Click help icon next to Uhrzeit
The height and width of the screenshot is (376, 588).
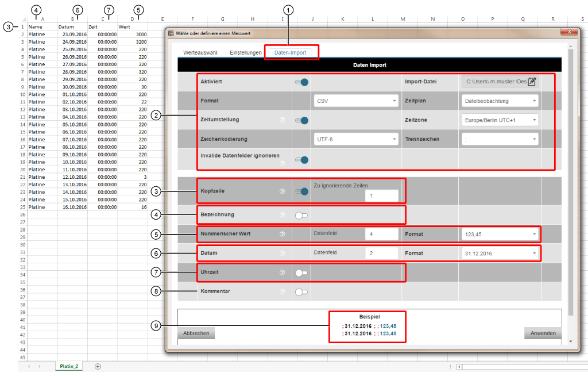pyautogui.click(x=282, y=273)
